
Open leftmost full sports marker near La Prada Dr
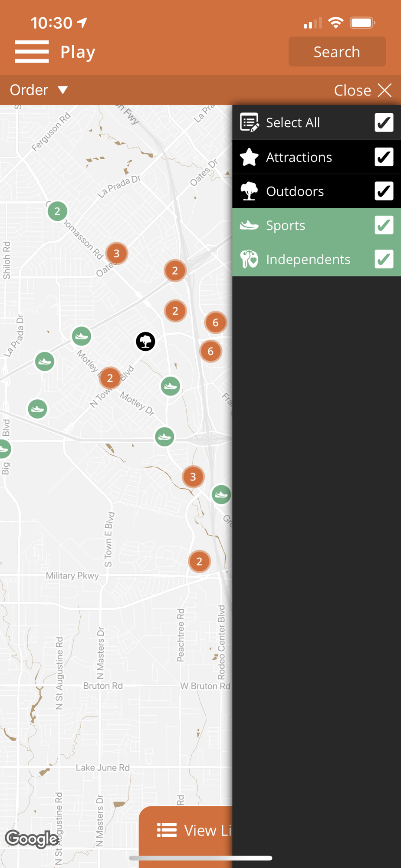pos(45,362)
